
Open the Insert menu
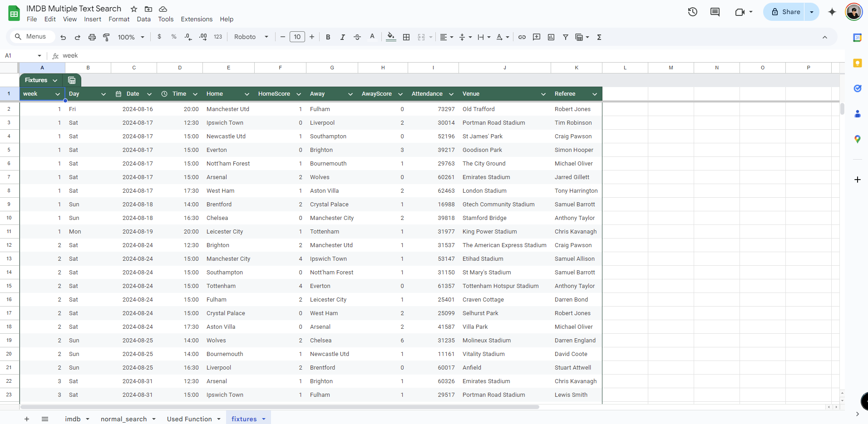point(93,19)
